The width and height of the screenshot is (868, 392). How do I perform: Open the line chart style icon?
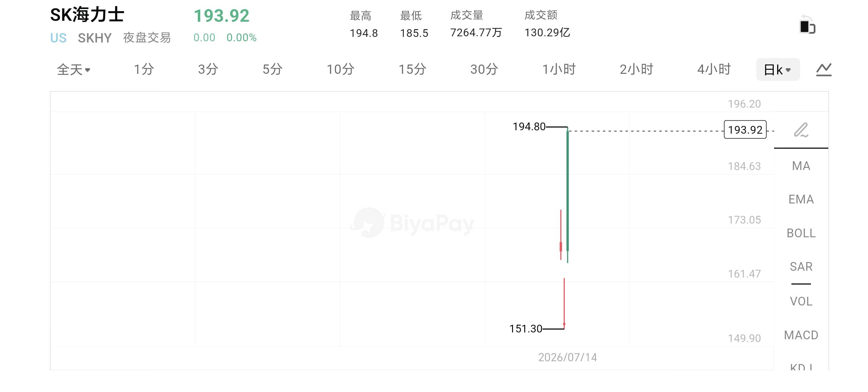coord(824,69)
